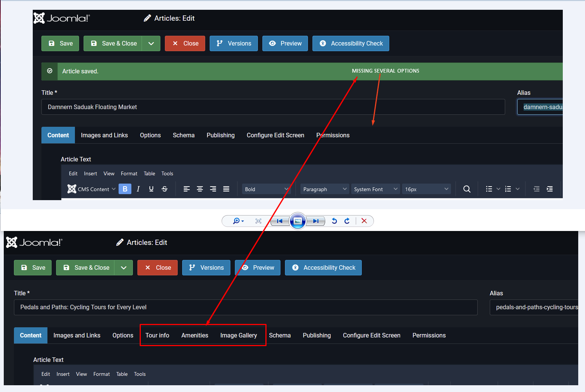Click the pedals-and-paths-cycling-tours alias field

point(534,307)
